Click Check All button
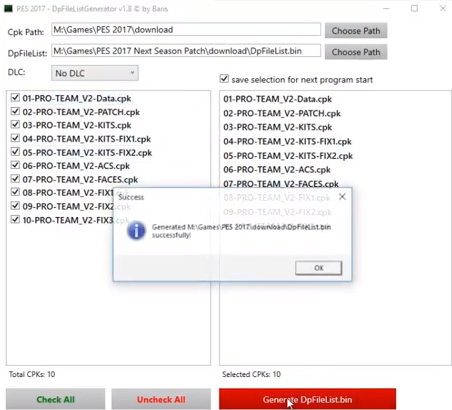 (55, 399)
